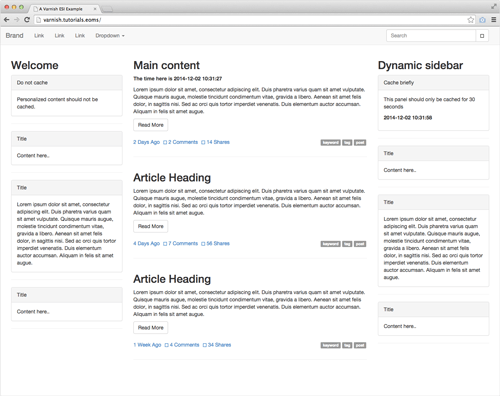Click the comment icon beside '4 Comments'
Screen dimensions: 500x396
click(x=167, y=345)
